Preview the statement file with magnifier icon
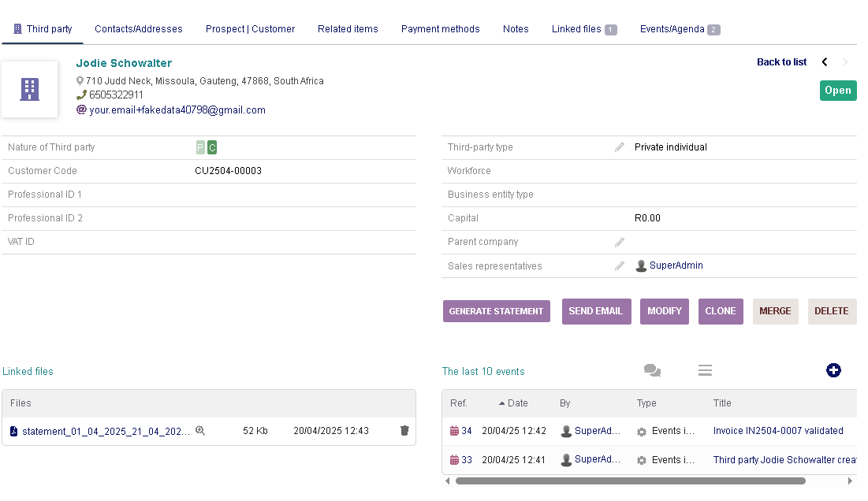The height and width of the screenshot is (501, 868). coord(200,431)
